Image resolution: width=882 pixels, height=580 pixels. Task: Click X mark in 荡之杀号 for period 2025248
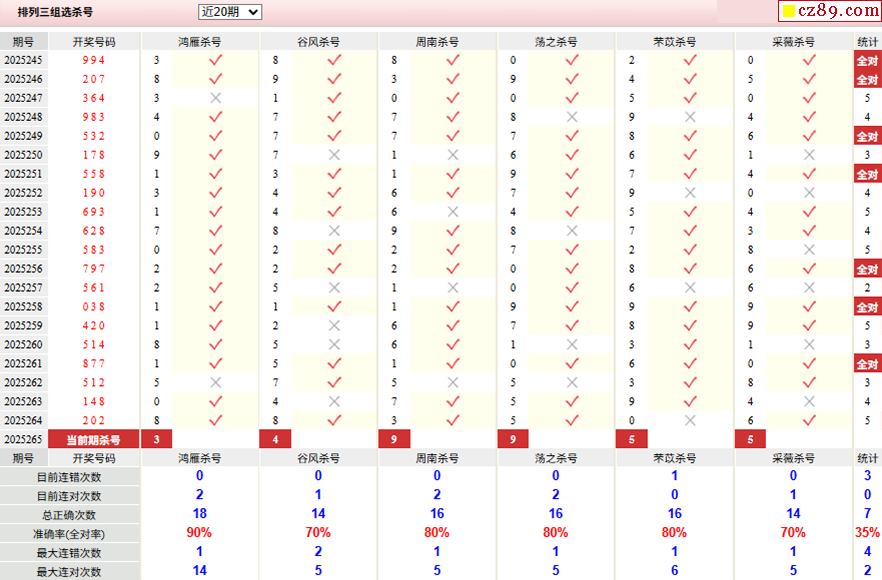click(571, 117)
